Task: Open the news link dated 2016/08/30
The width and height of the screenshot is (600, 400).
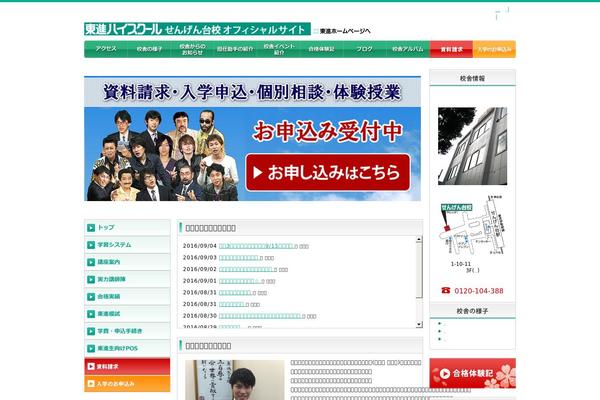Action: (x=261, y=316)
